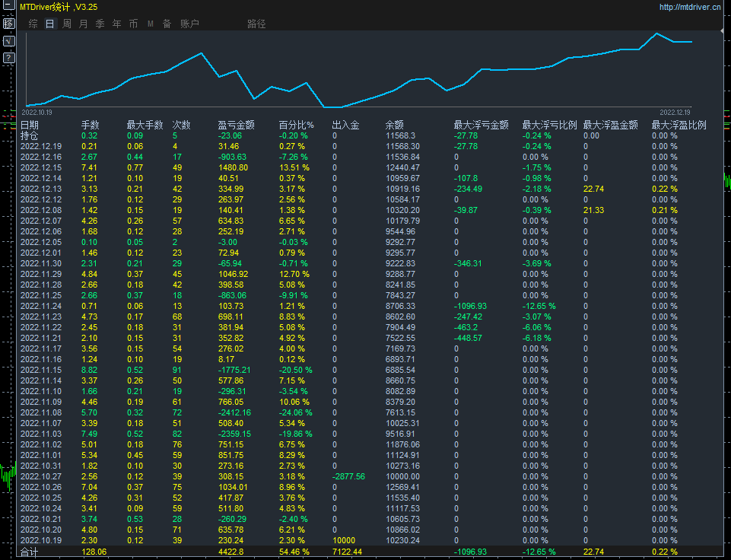Open the 备 notes tab
Image resolution: width=731 pixels, height=560 pixels.
167,24
